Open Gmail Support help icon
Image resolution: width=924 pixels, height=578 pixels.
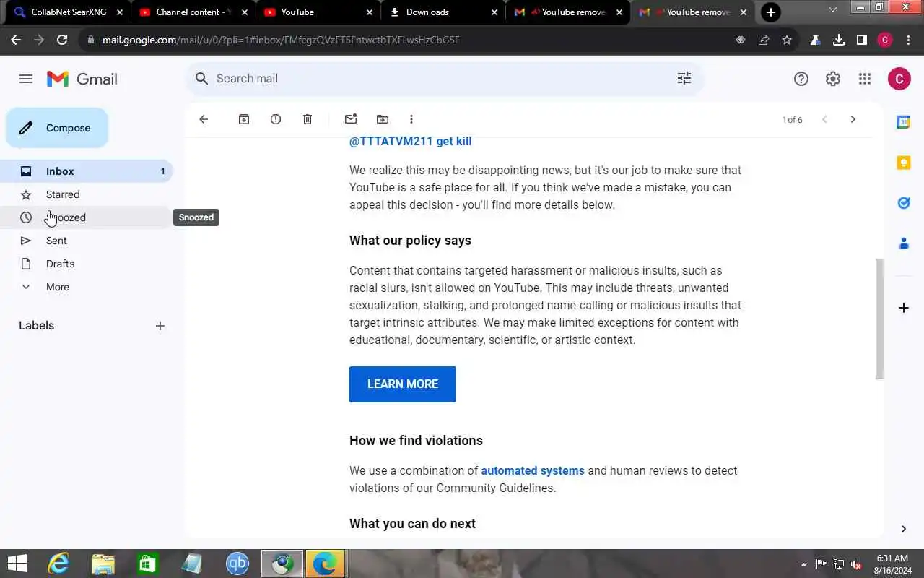[x=801, y=79]
